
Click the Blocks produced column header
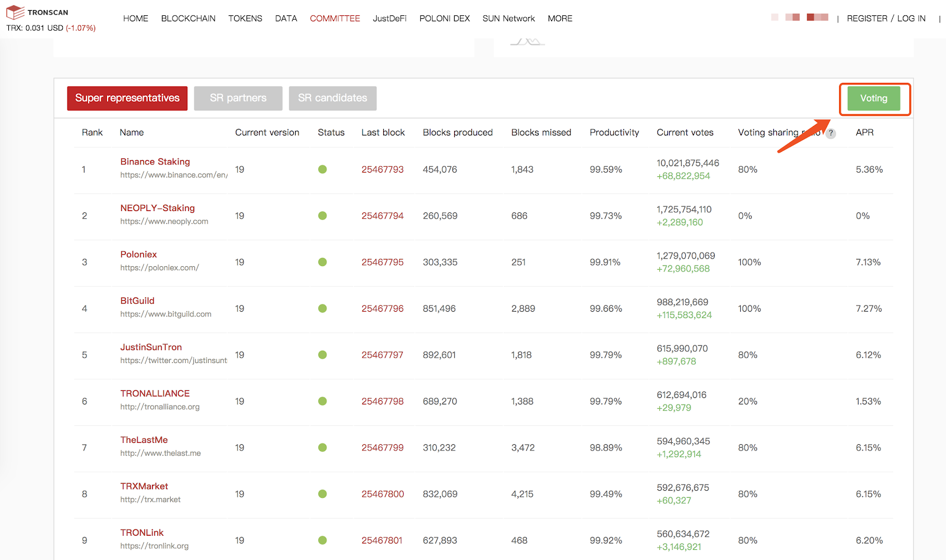(458, 132)
